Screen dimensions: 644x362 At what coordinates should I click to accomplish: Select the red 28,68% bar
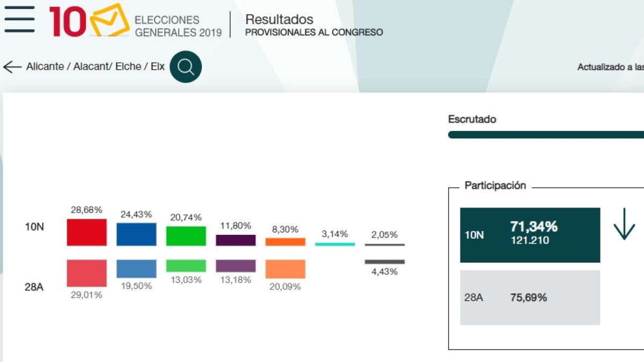click(87, 232)
